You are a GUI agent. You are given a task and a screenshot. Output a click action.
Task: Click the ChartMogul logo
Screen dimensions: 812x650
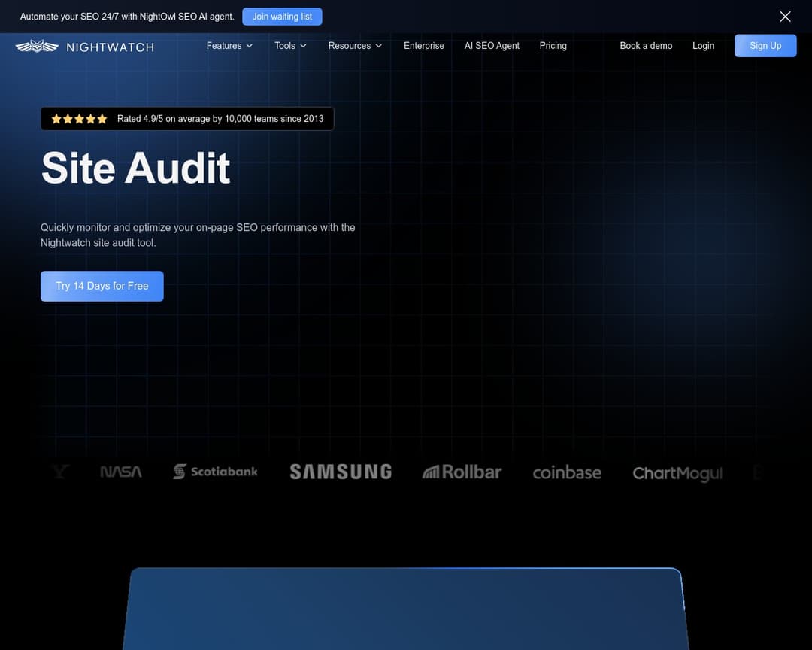pos(677,473)
